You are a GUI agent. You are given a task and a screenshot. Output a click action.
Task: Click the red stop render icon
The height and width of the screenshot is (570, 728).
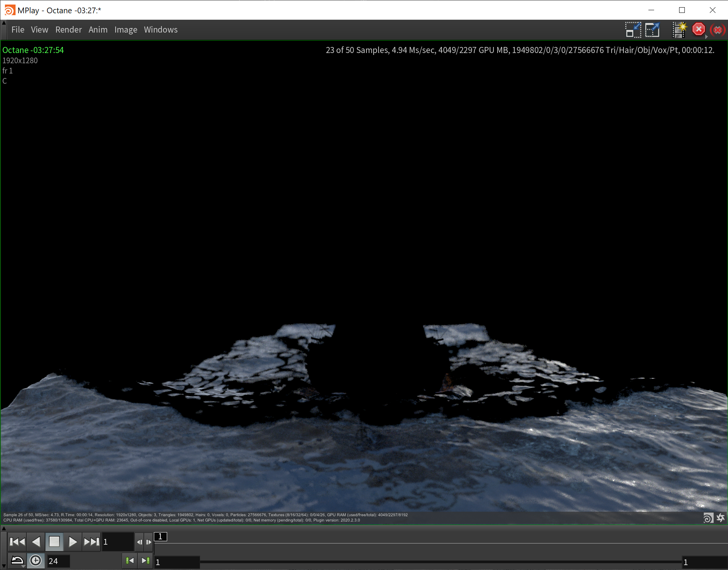point(698,29)
